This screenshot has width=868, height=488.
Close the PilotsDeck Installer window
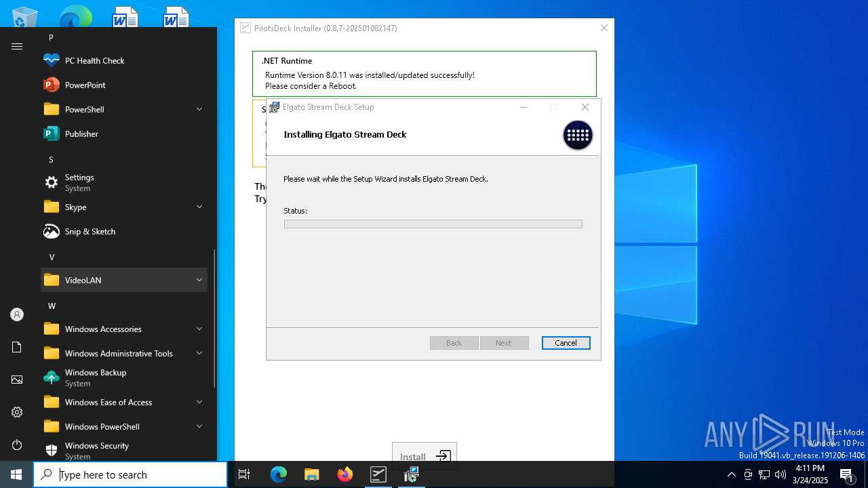604,28
